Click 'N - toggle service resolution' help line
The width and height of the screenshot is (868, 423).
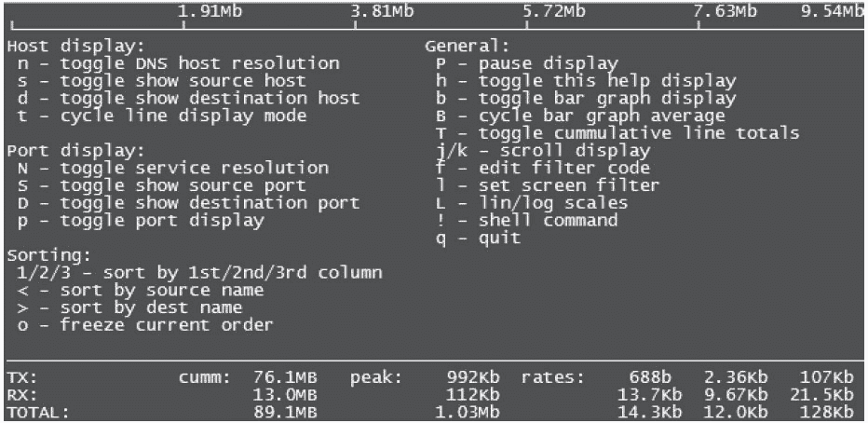tap(173, 169)
